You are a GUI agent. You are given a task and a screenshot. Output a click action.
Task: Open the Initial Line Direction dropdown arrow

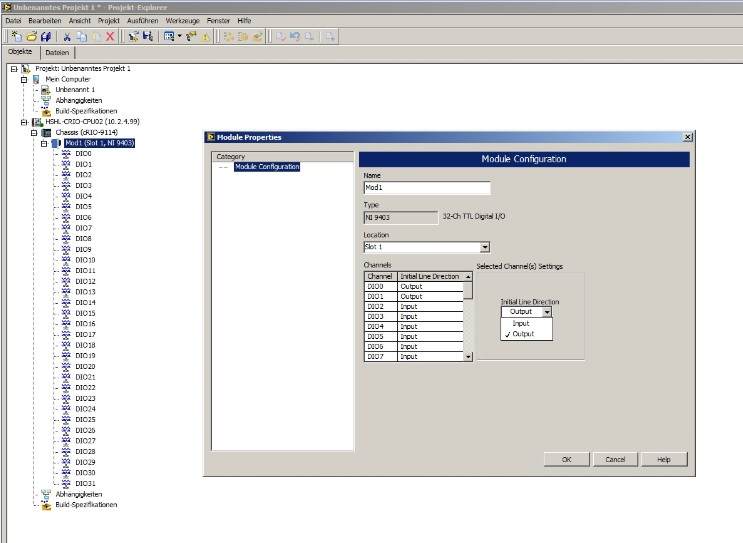pos(547,312)
